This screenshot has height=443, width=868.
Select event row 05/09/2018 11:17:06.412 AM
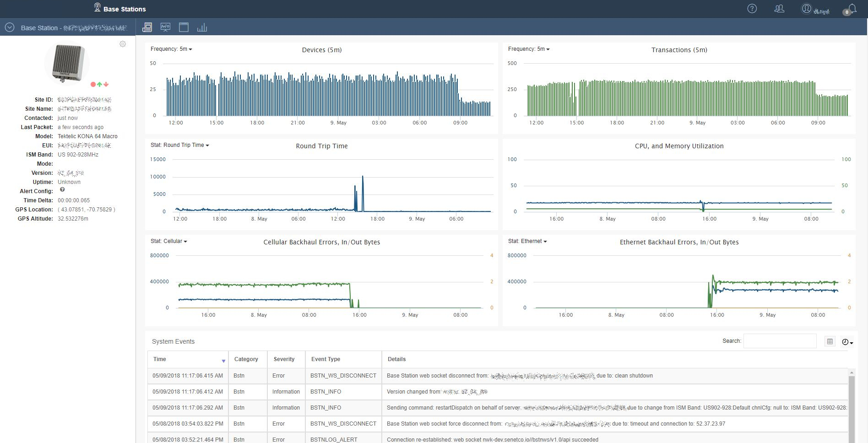(498, 392)
